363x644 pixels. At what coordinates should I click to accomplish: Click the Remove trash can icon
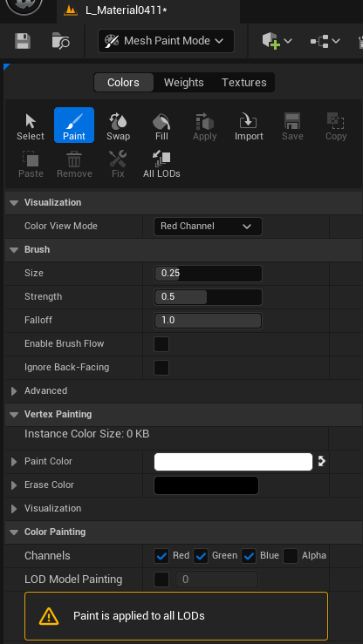tap(74, 165)
